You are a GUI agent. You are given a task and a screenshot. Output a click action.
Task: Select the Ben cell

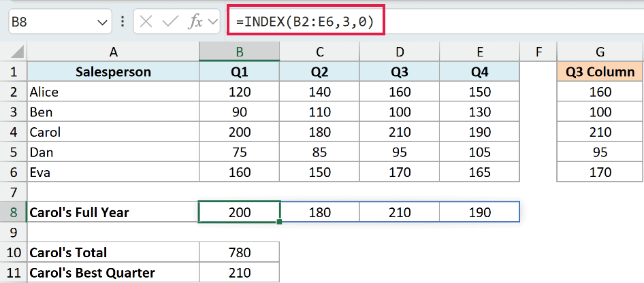coord(114,112)
